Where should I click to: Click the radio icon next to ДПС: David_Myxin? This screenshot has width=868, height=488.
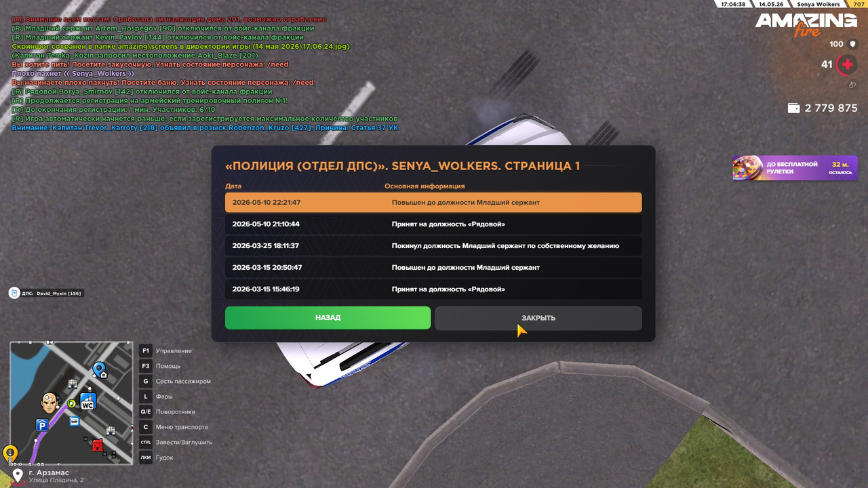(14, 293)
